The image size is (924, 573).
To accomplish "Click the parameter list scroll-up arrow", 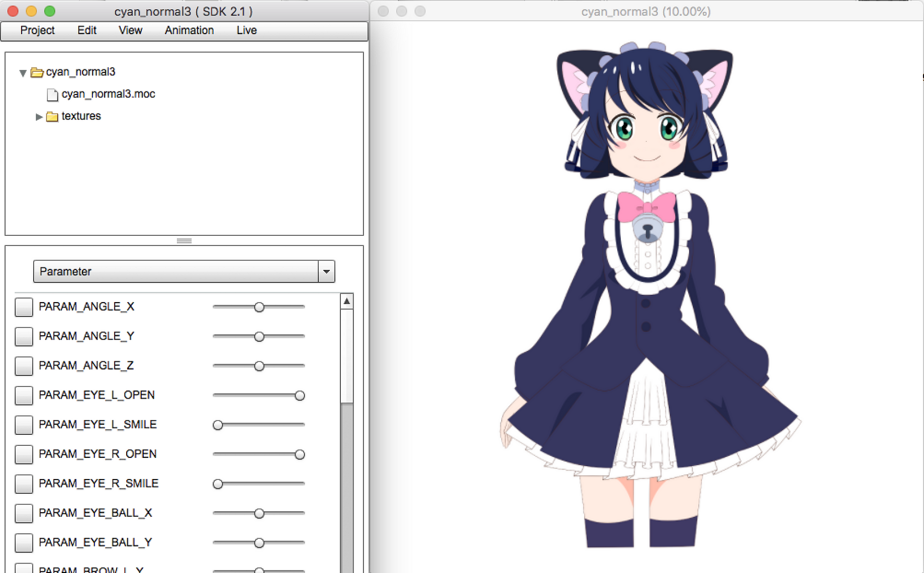I will [347, 301].
